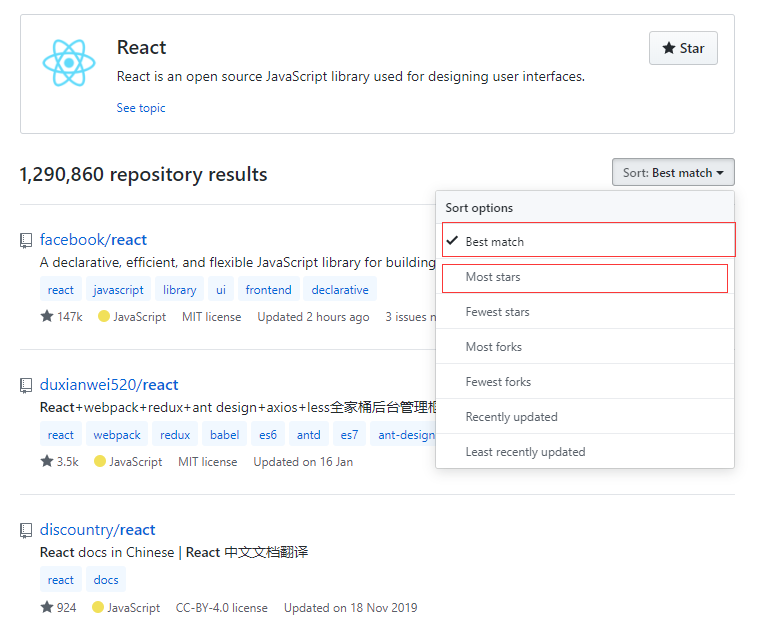This screenshot has height=630, width=760.
Task: Click "Updated on 18 Nov 2019" text
Action: 350,607
